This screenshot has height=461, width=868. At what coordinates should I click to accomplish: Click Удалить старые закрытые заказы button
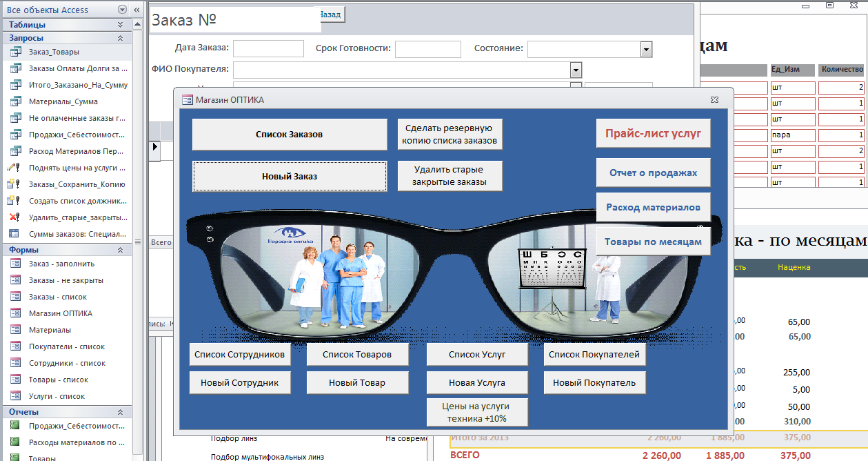(x=450, y=176)
